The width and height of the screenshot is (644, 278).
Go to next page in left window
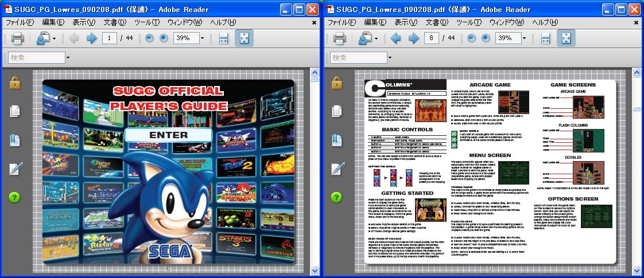[92, 38]
